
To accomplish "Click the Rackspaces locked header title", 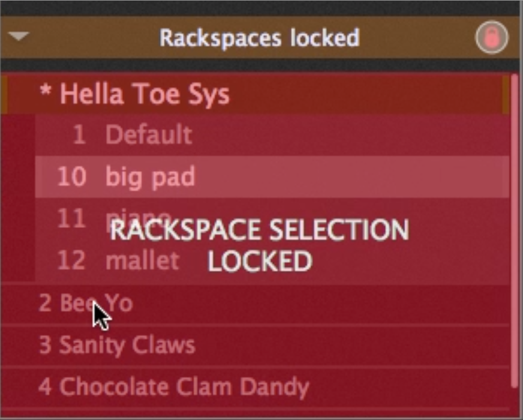I will pyautogui.click(x=259, y=38).
